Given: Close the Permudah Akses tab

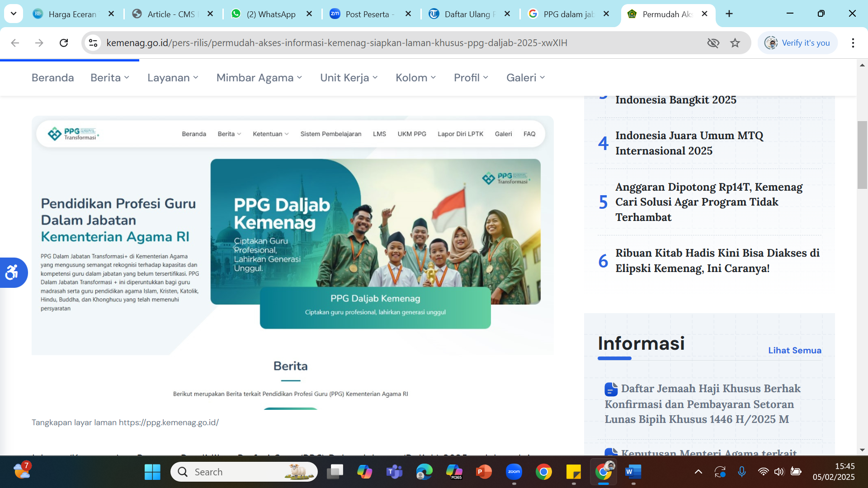Looking at the screenshot, I should (x=704, y=14).
